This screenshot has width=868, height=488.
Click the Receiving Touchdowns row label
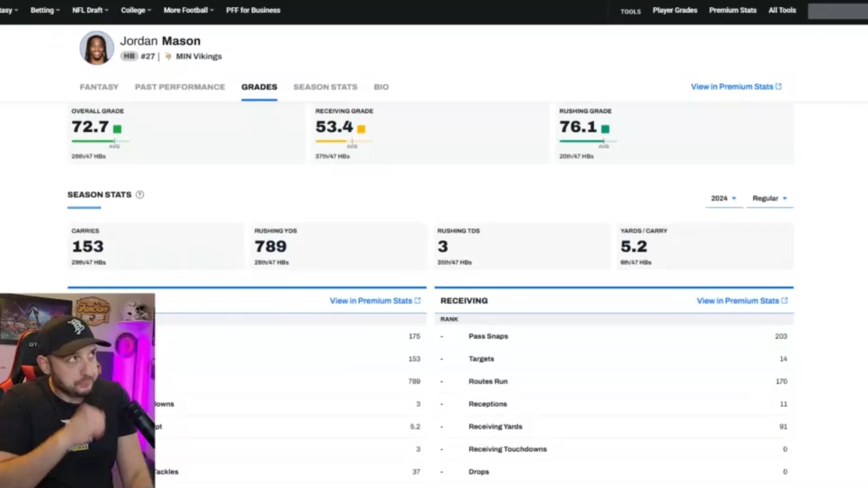(x=507, y=449)
